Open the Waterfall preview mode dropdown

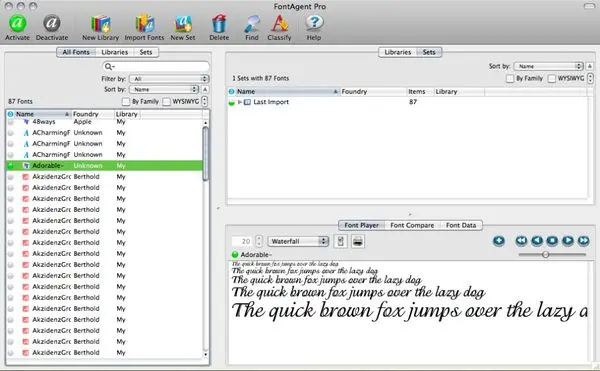(x=298, y=241)
